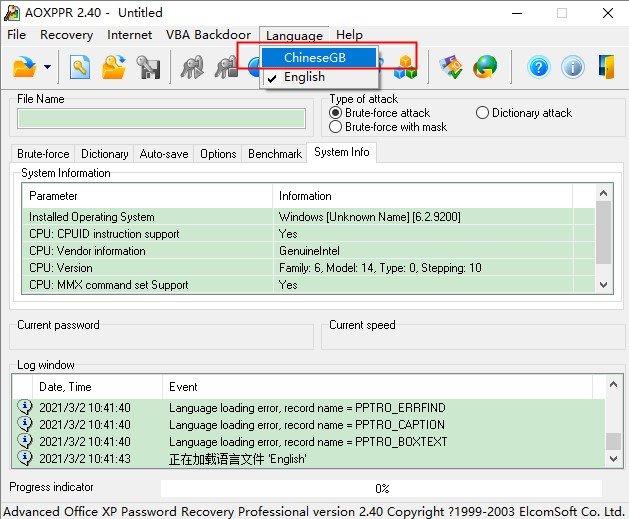Click info icon on PPTRO_BOXTEXT log row
This screenshot has height=519, width=629.
25,441
